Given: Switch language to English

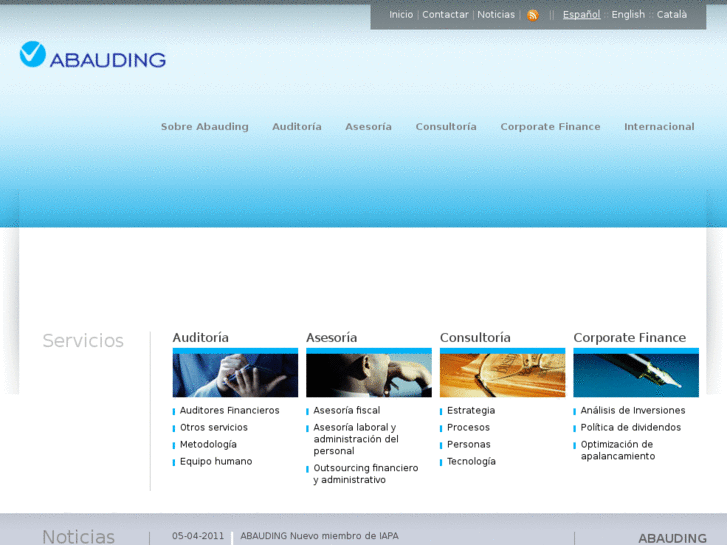Looking at the screenshot, I should coord(628,15).
